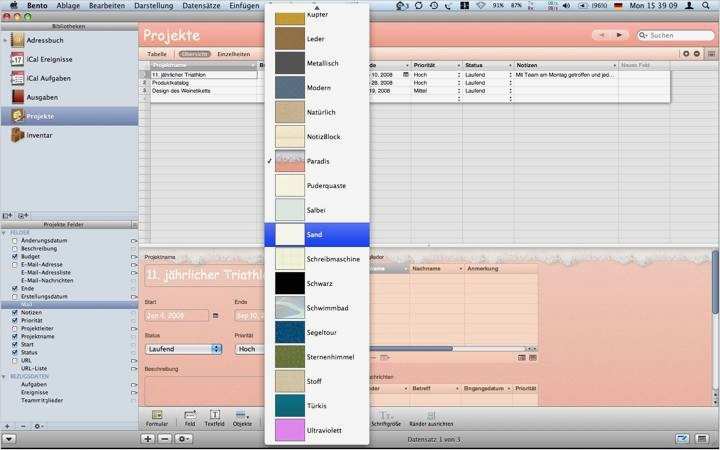Viewport: 720px width, 450px height.
Task: Open the Ablage menu
Action: pyautogui.click(x=68, y=6)
